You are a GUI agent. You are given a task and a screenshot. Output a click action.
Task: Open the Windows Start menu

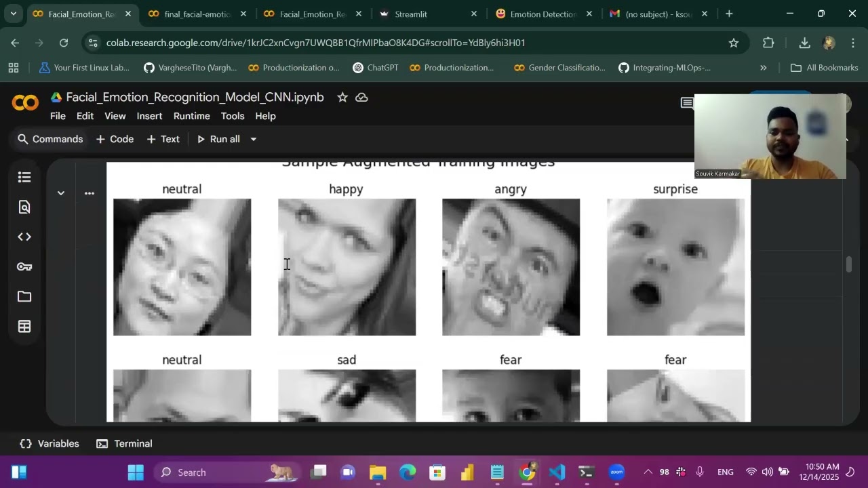click(x=136, y=472)
